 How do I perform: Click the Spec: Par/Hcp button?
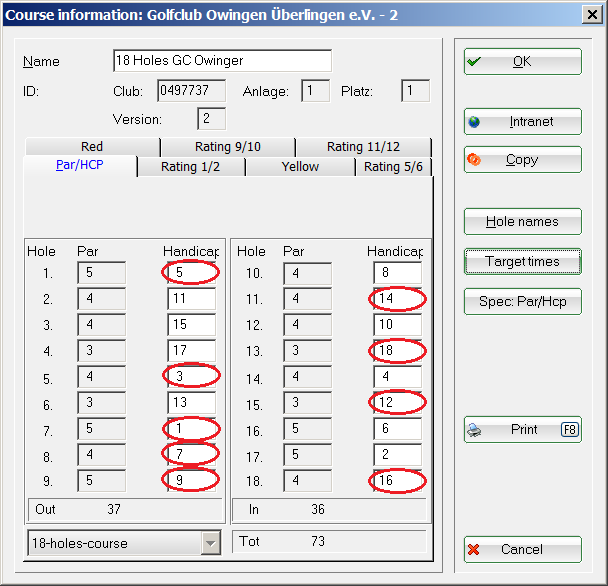523,301
